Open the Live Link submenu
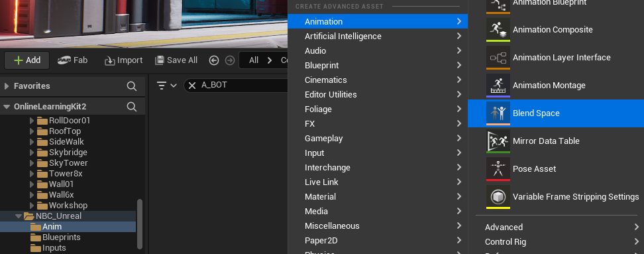This screenshot has width=644, height=254. 378,182
